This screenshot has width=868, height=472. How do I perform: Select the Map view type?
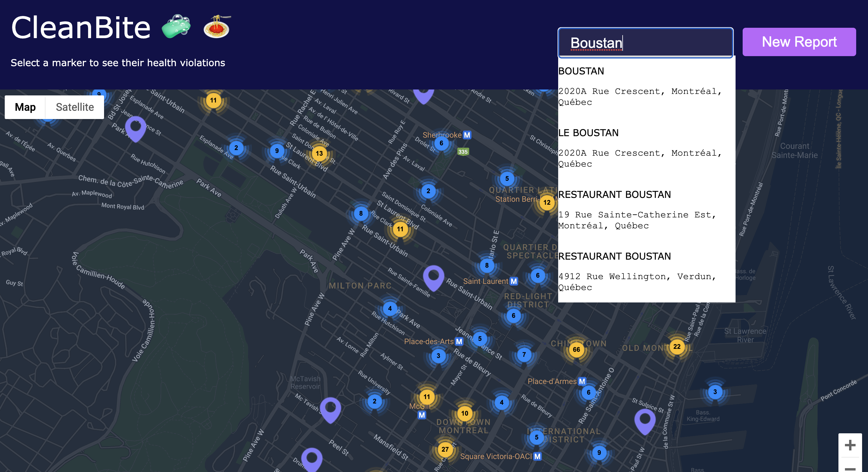click(x=25, y=107)
